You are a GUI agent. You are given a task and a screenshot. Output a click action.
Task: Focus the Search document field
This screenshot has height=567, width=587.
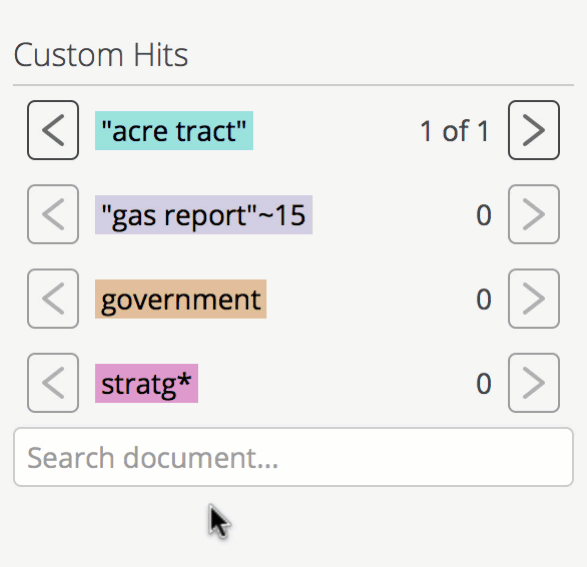coord(294,457)
